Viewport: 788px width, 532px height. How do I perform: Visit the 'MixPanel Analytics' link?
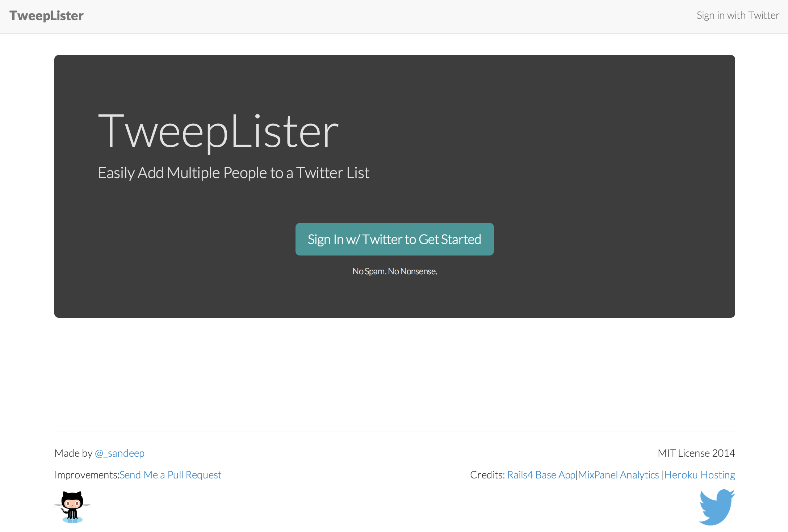click(619, 474)
